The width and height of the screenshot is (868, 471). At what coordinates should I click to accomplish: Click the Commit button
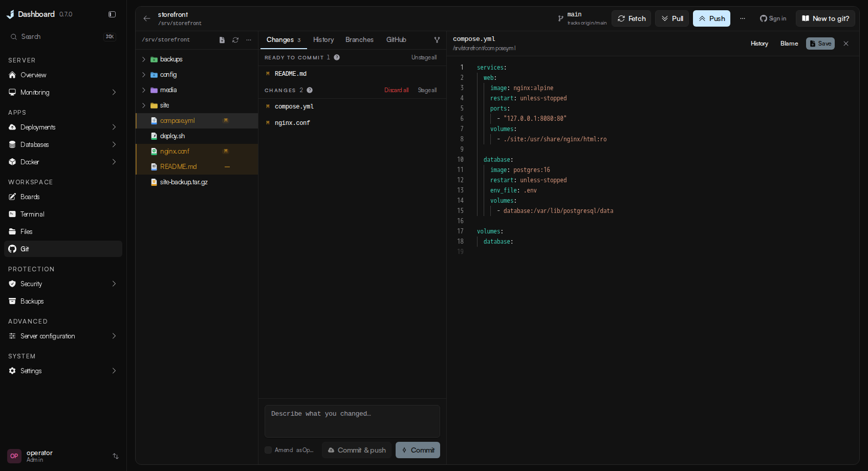coord(418,450)
